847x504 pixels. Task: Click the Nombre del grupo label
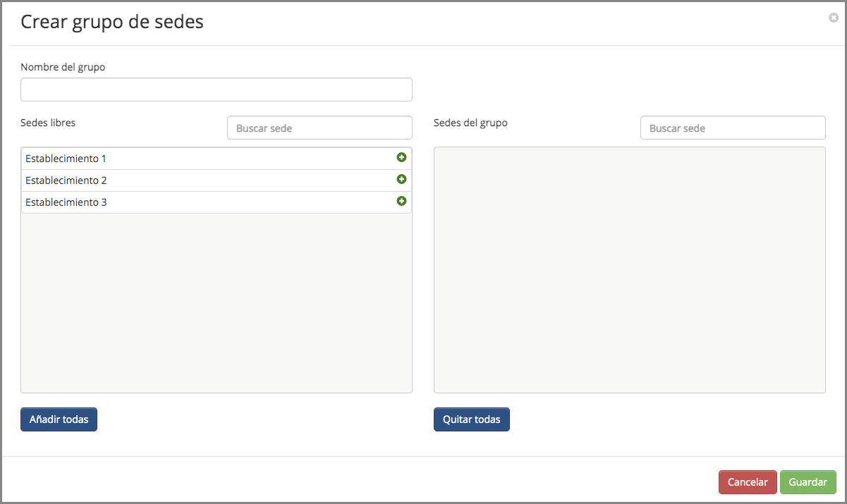63,67
